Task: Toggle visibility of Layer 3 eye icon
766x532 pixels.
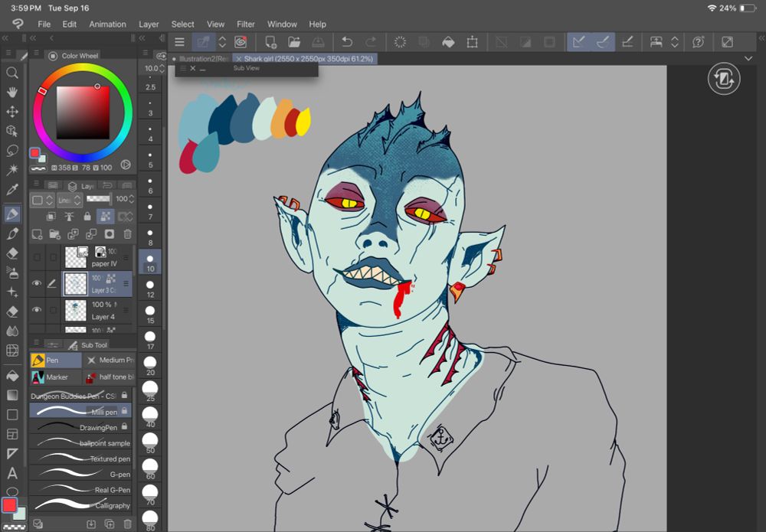Action: tap(37, 283)
